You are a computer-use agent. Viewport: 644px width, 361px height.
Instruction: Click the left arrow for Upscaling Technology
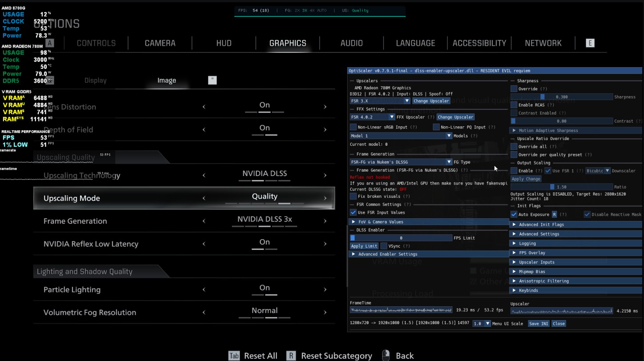(204, 175)
